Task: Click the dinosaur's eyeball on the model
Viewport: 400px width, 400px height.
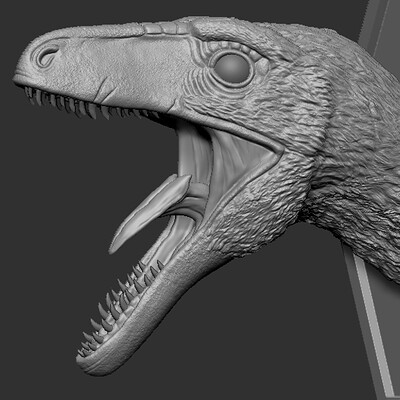Action: 233,69
